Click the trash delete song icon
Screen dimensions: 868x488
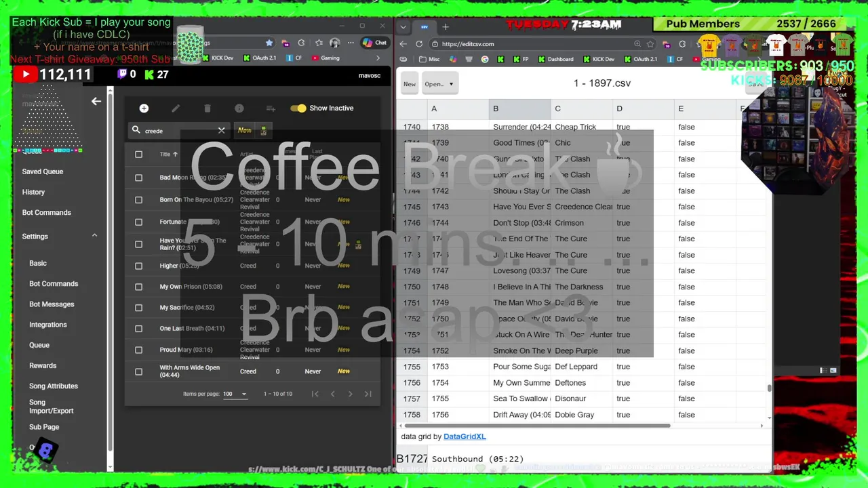(208, 108)
